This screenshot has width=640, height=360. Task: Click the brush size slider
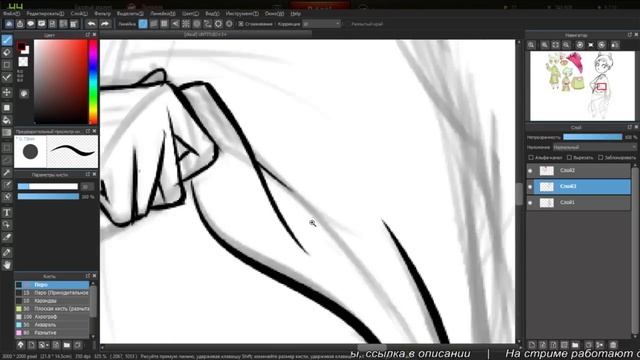pos(48,187)
